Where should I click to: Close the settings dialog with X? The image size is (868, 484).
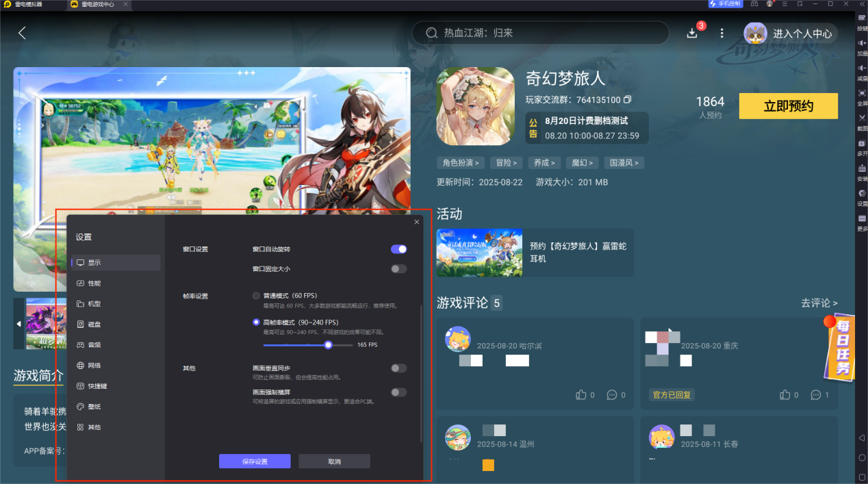(417, 222)
